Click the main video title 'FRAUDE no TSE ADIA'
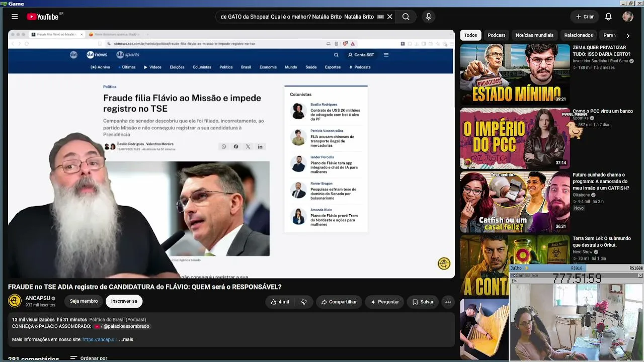 (144, 287)
